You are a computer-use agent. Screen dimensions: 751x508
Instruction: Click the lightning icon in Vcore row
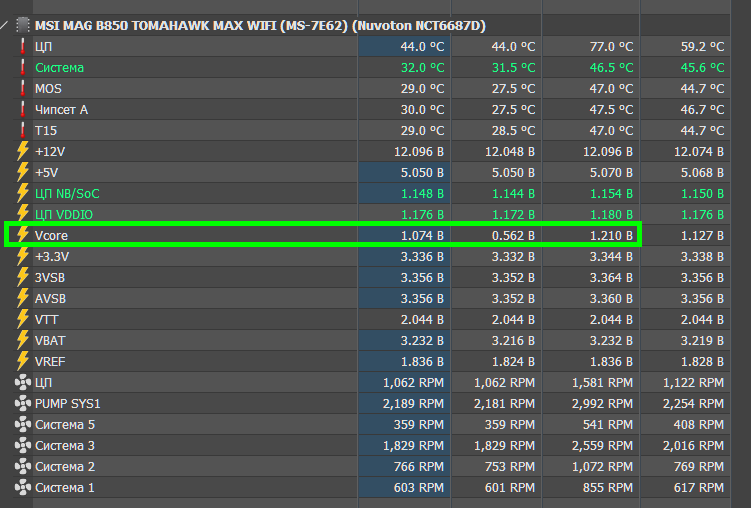click(22, 235)
